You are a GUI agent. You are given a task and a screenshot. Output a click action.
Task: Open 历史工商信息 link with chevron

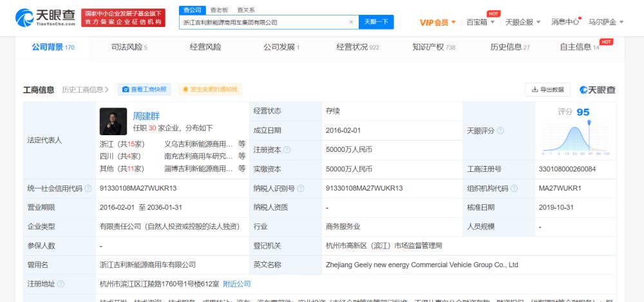tap(85, 90)
